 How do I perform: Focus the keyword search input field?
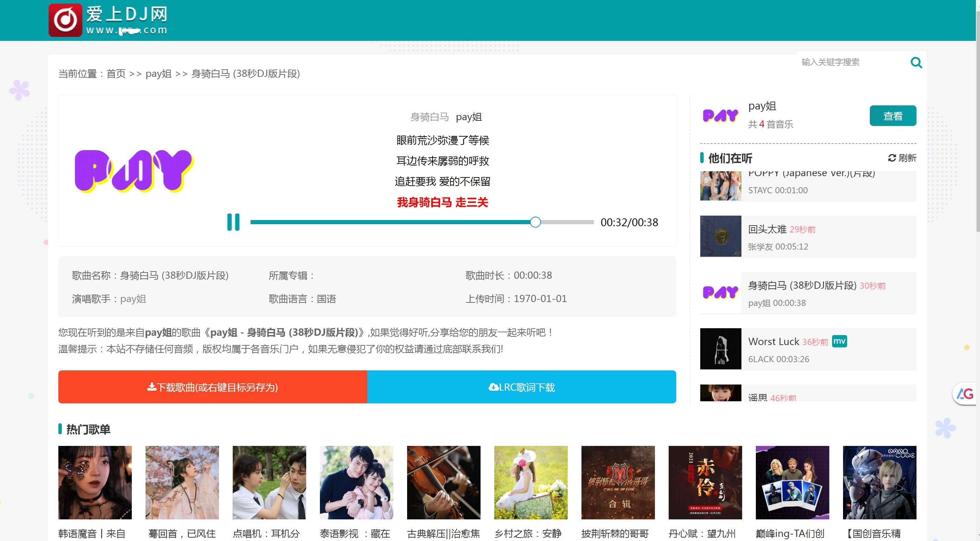(852, 62)
